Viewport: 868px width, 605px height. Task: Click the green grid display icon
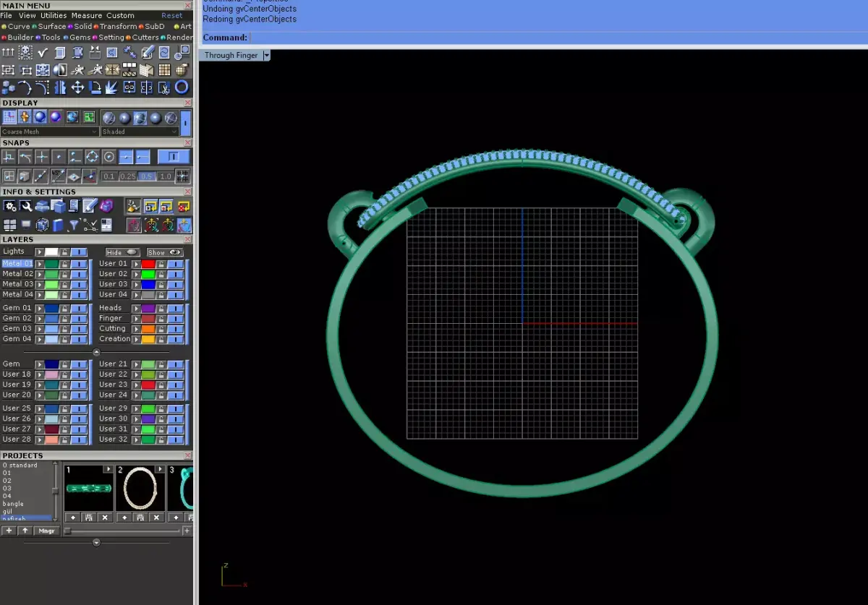[89, 117]
